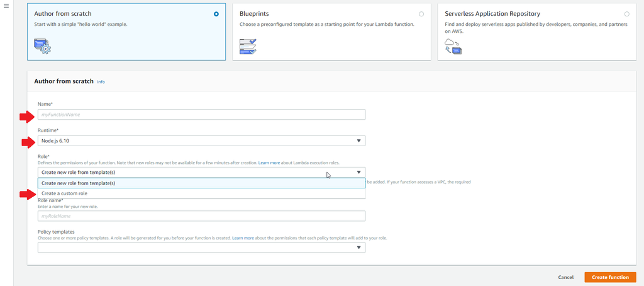Screen dimensions: 644x286
Task: Click the Role name text field
Action: (x=201, y=216)
